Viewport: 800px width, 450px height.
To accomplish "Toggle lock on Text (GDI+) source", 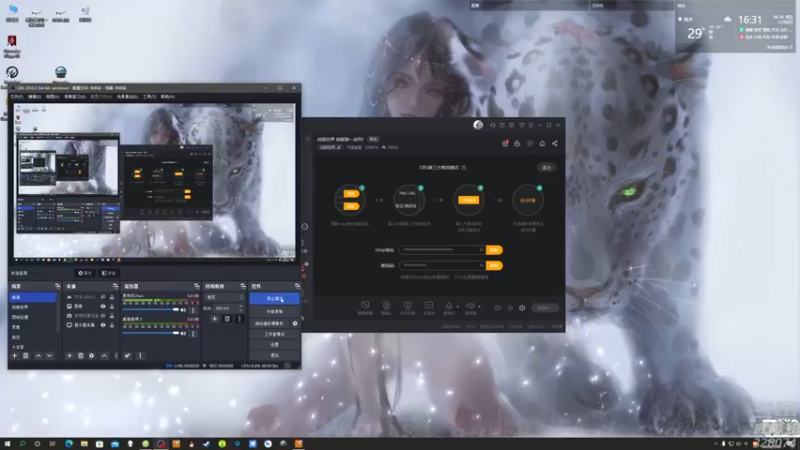I will [112, 297].
